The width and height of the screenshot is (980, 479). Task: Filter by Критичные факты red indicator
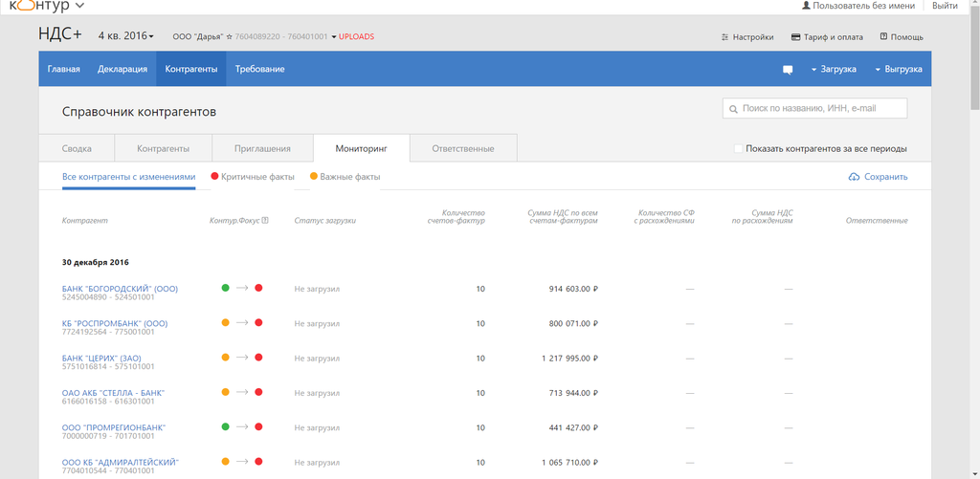(215, 177)
